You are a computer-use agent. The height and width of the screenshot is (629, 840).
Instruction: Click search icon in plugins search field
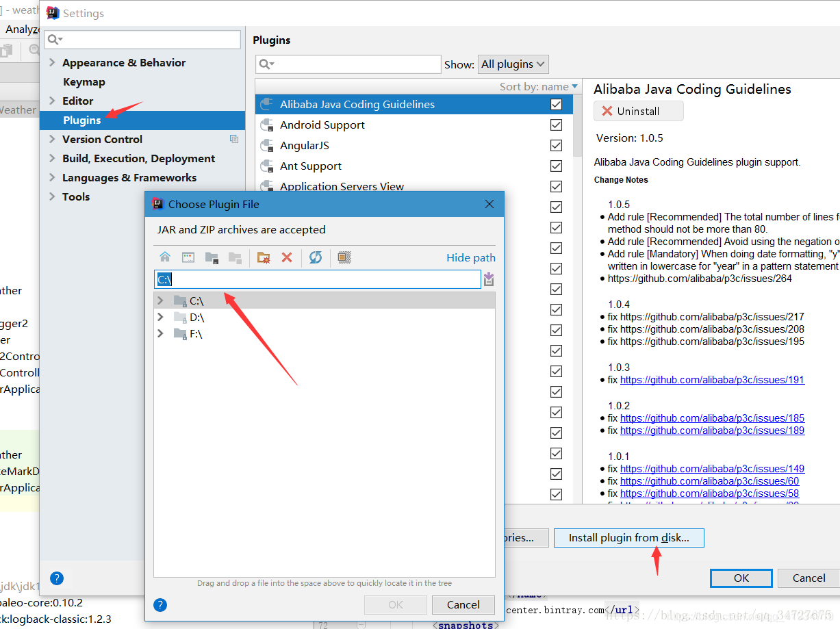click(x=266, y=64)
